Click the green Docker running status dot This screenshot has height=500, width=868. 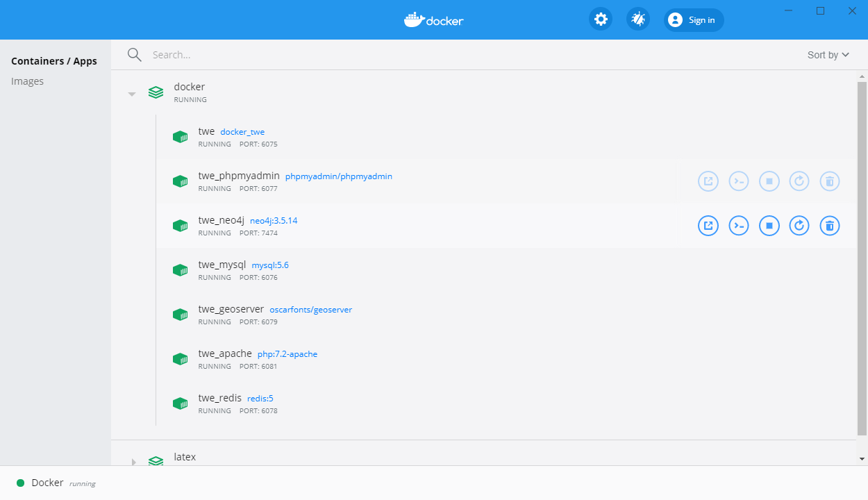click(21, 483)
